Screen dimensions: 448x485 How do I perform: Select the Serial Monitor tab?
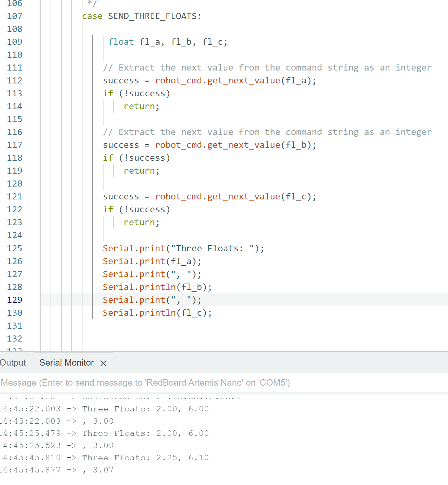(x=67, y=363)
